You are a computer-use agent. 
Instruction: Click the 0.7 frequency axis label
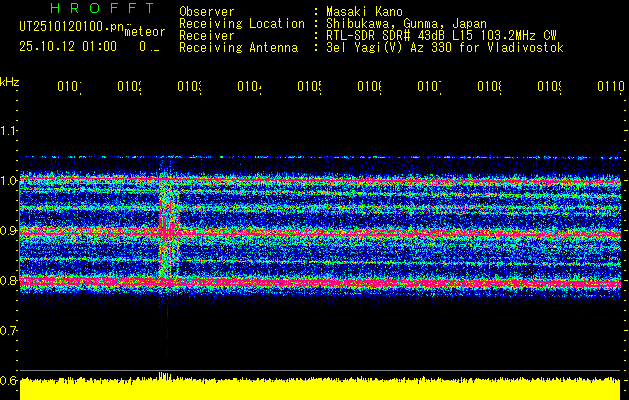10,330
